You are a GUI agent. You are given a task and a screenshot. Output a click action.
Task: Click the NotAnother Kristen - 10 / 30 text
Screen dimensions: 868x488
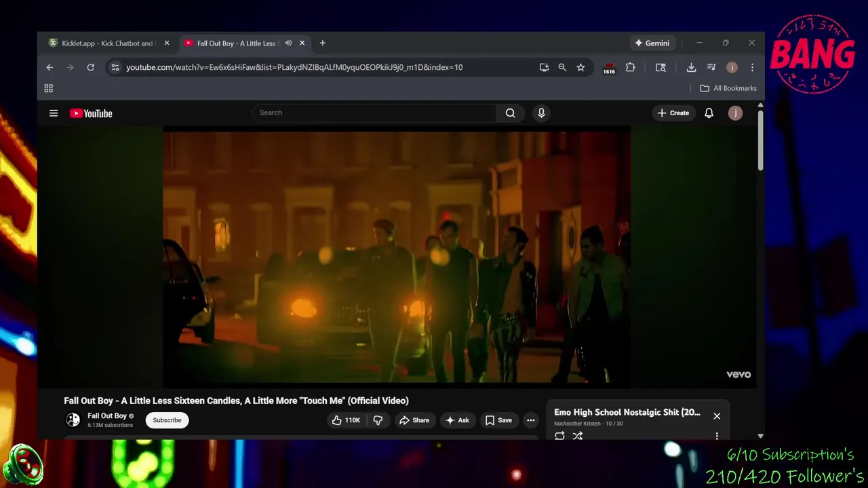point(589,424)
